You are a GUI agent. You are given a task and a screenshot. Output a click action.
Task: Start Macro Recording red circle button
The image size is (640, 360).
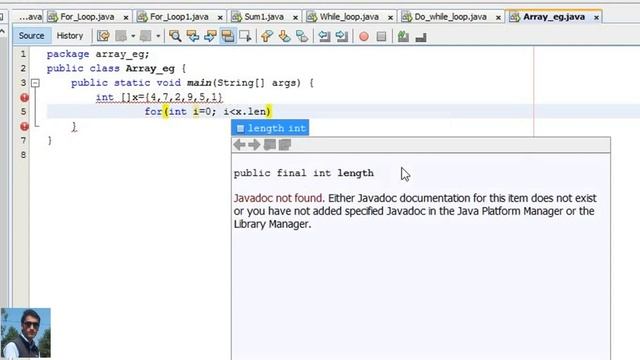tap(364, 37)
